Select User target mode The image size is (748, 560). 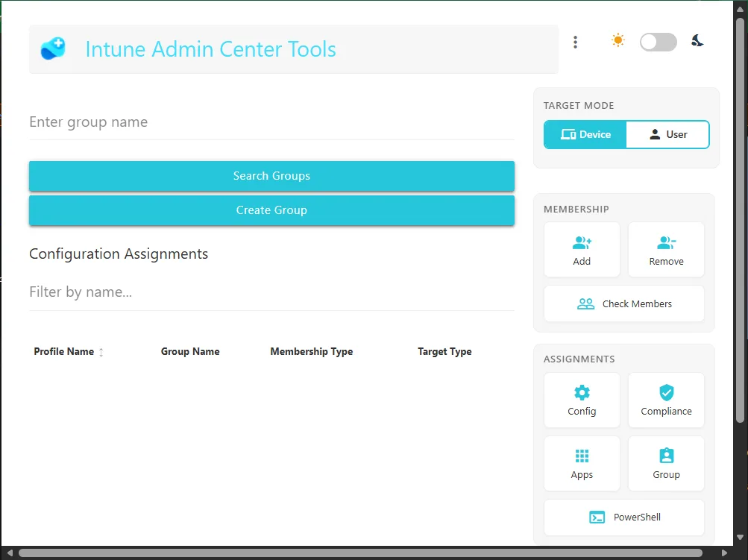(668, 134)
